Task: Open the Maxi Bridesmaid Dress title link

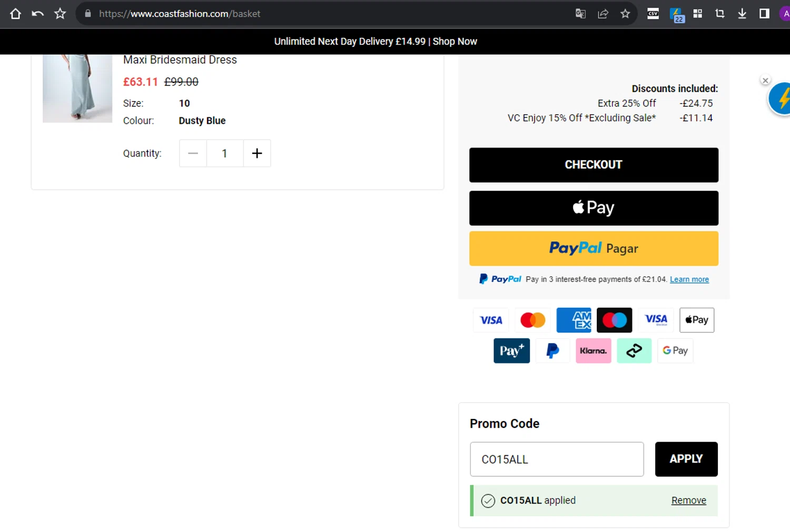Action: click(180, 60)
